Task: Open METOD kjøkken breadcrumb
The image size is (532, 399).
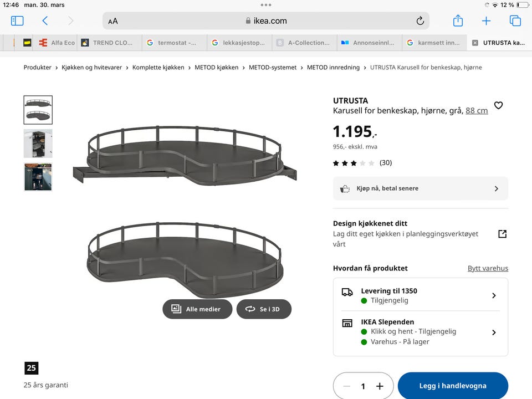Action: [217, 67]
